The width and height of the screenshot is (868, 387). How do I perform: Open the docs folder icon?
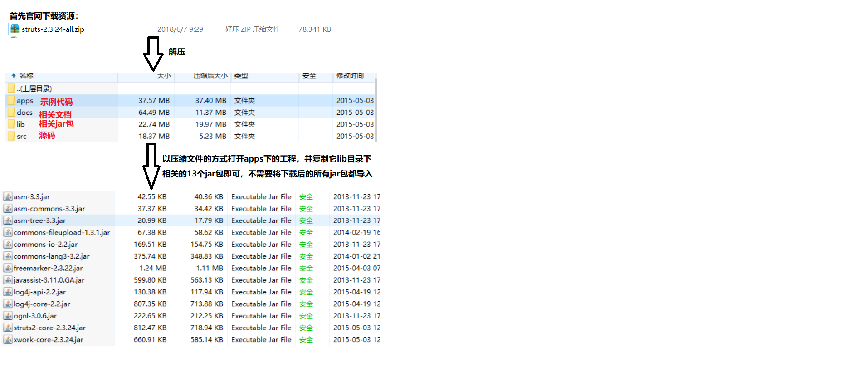click(11, 112)
